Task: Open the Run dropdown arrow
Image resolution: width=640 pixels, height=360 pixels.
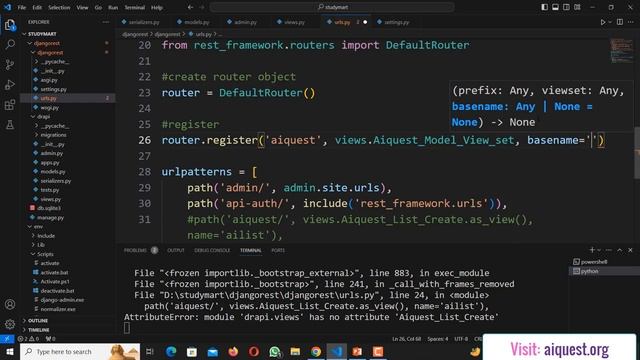Action: [610, 22]
